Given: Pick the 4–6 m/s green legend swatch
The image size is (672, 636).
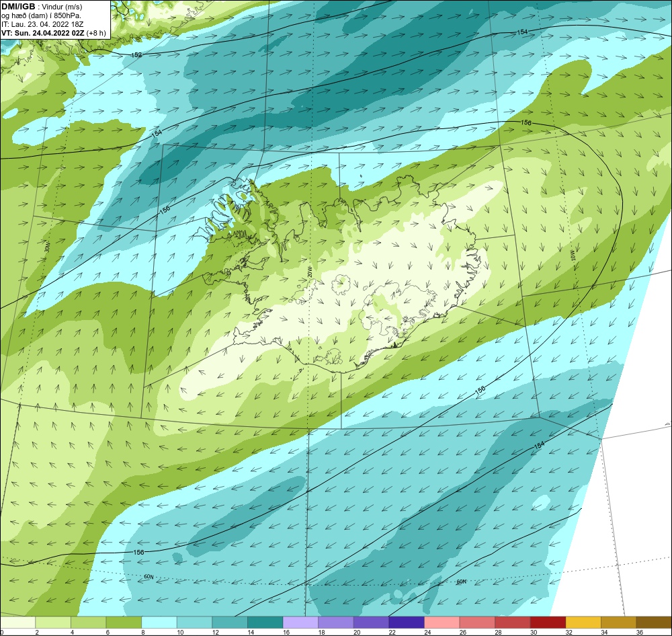Looking at the screenshot, I should pyautogui.click(x=88, y=623).
